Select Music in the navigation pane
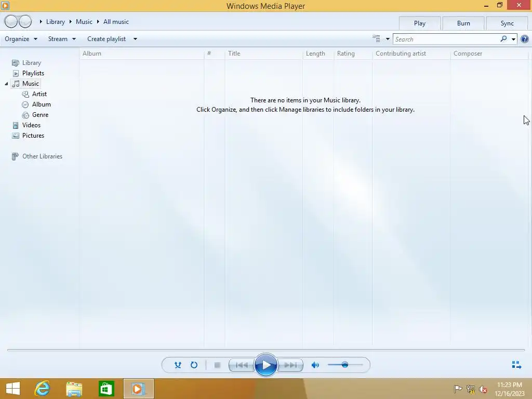Image resolution: width=532 pixels, height=399 pixels. tap(31, 84)
